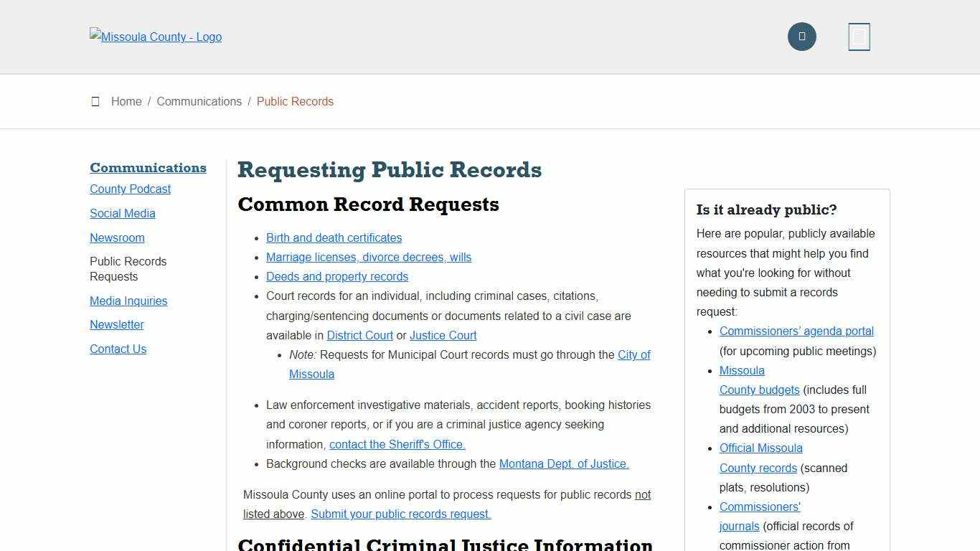The image size is (980, 551).
Task: Open the Media Inquiries page
Action: point(128,301)
